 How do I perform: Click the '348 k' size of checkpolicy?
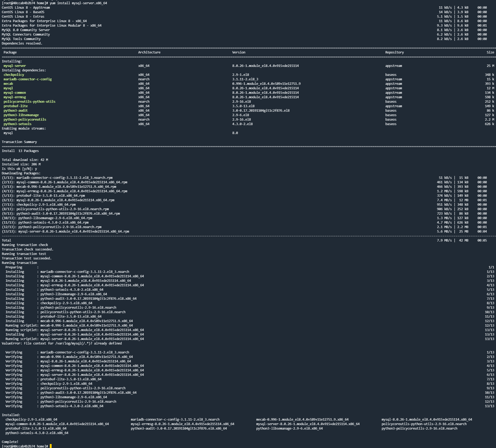pos(489,75)
